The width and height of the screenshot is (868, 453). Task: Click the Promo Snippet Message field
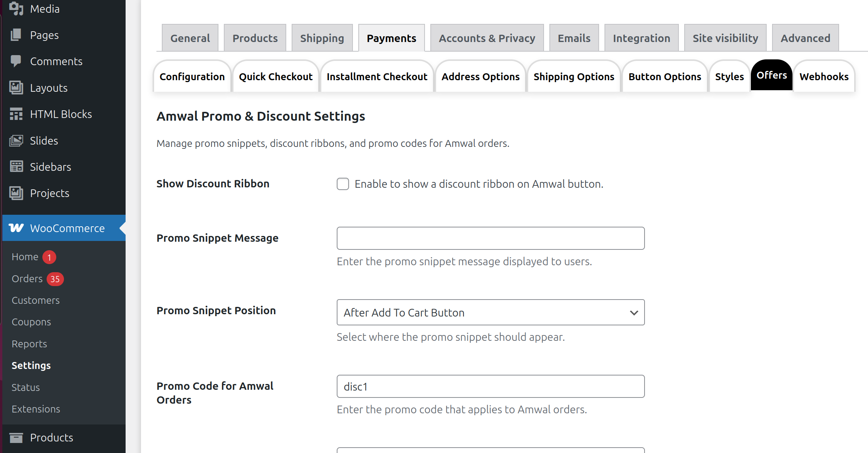[490, 238]
